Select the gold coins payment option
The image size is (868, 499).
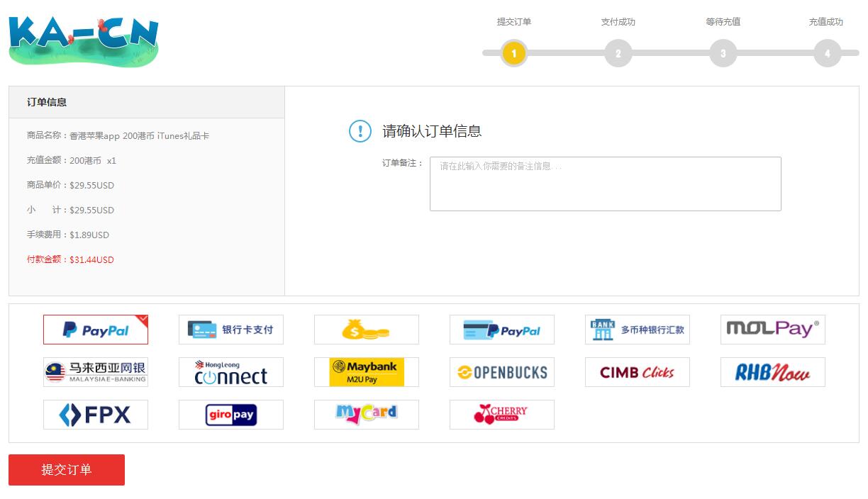[367, 330]
